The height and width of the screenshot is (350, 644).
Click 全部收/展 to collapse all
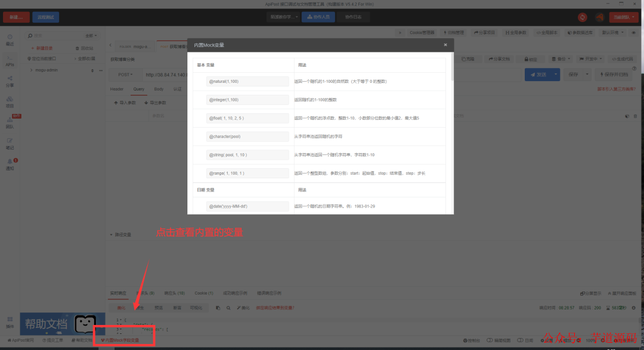(x=85, y=59)
